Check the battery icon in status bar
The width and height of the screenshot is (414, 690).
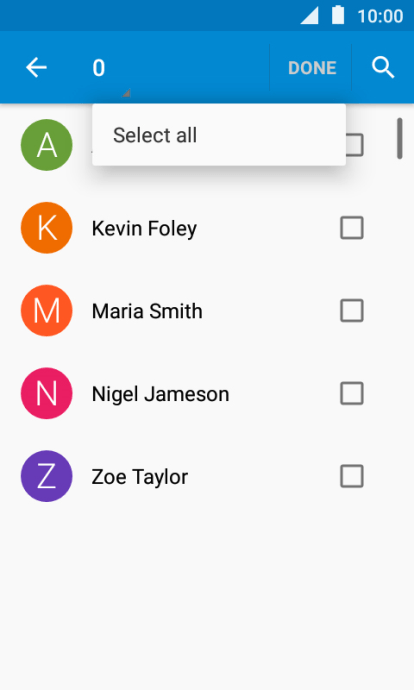[x=338, y=15]
